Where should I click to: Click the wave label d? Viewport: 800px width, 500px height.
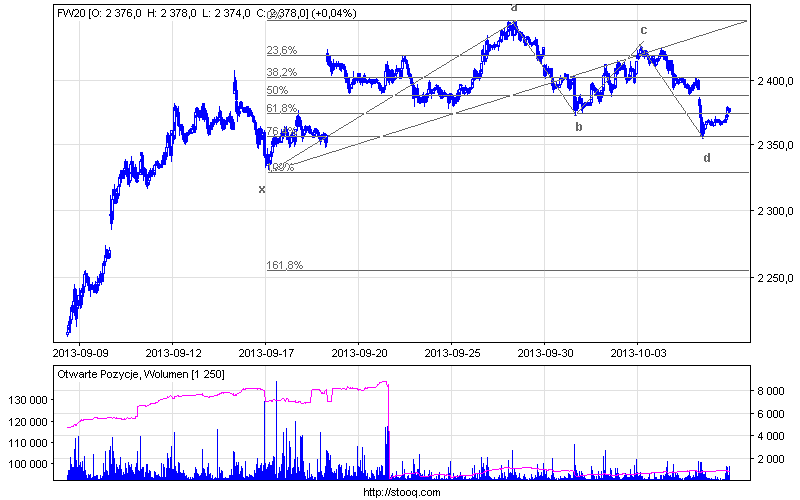coord(707,158)
